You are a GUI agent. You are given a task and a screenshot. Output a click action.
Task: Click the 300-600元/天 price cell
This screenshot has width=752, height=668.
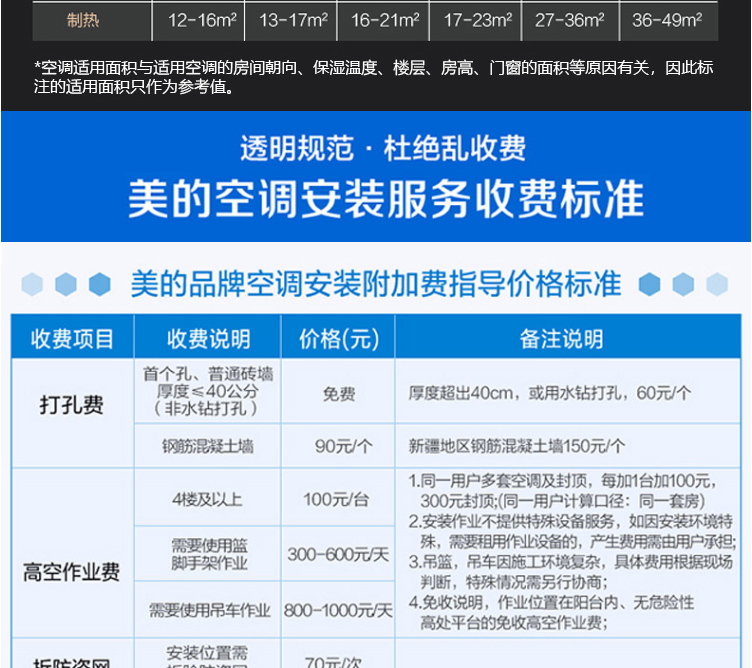point(338,555)
